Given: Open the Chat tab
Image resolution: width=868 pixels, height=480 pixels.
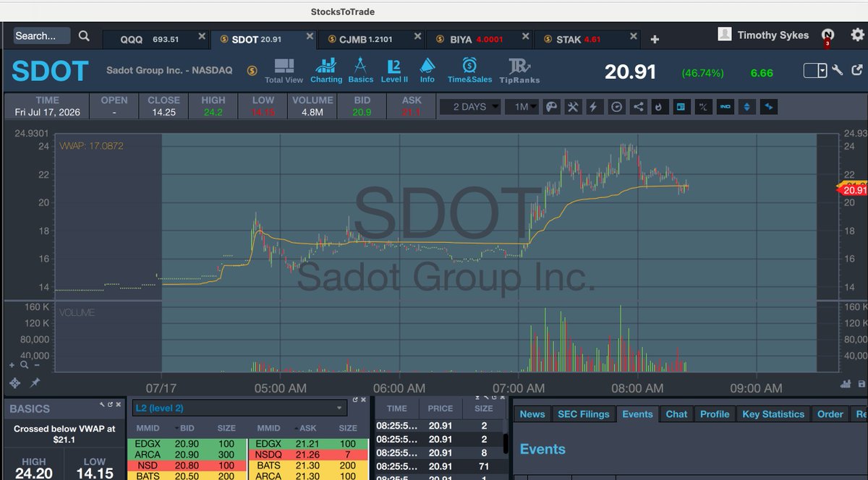Looking at the screenshot, I should coord(676,414).
